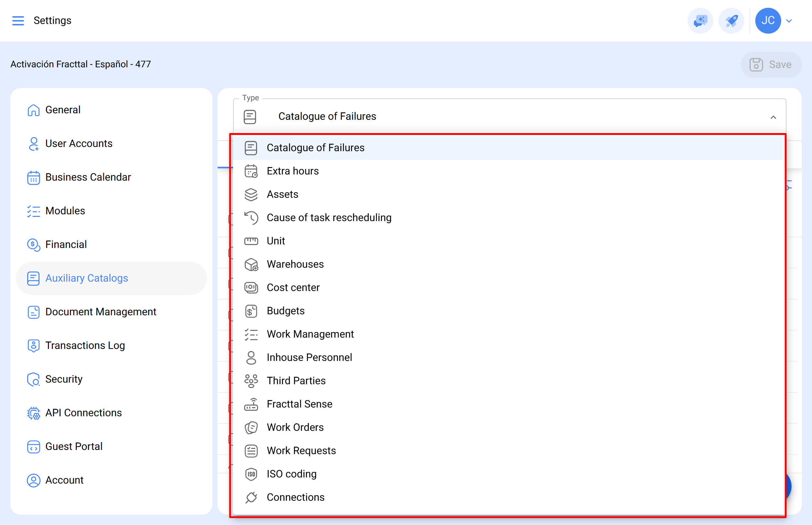This screenshot has height=525, width=812.
Task: Click the Warehouses box icon
Action: click(251, 264)
